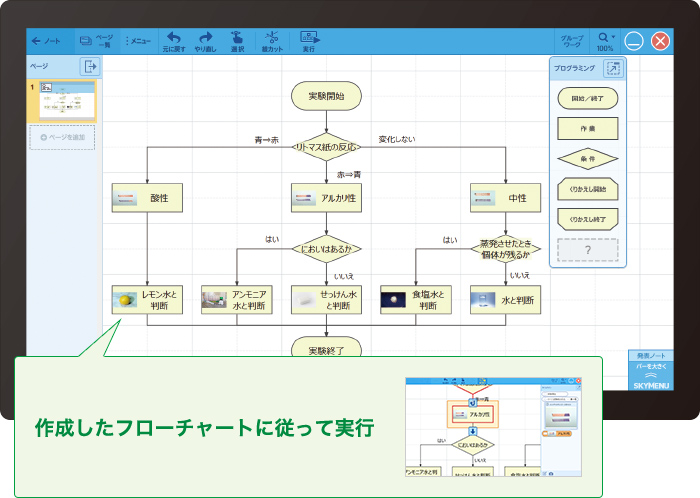Pick the 作業 process rectangle shape

tap(588, 129)
